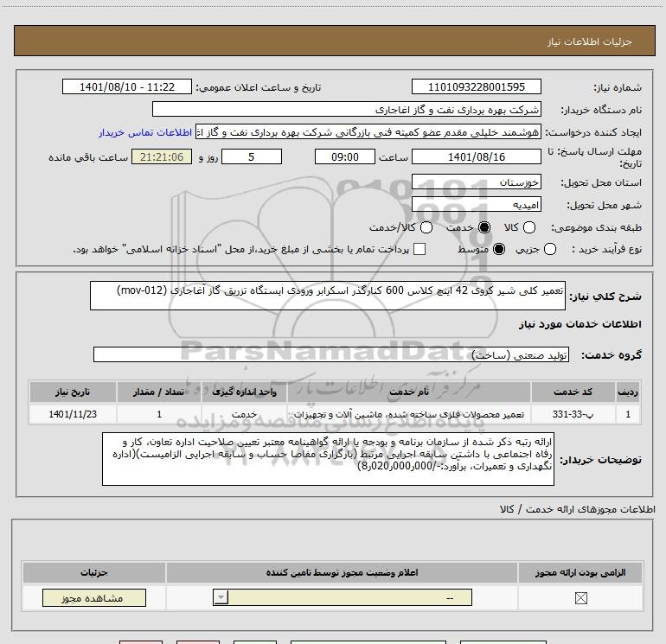The image size is (666, 644).
Task: Open the license status dropdown
Action: [x=343, y=597]
